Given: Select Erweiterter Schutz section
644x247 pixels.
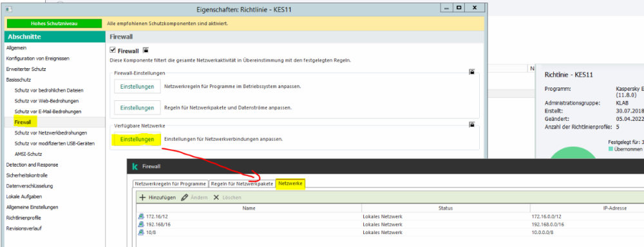Looking at the screenshot, I should [x=26, y=69].
